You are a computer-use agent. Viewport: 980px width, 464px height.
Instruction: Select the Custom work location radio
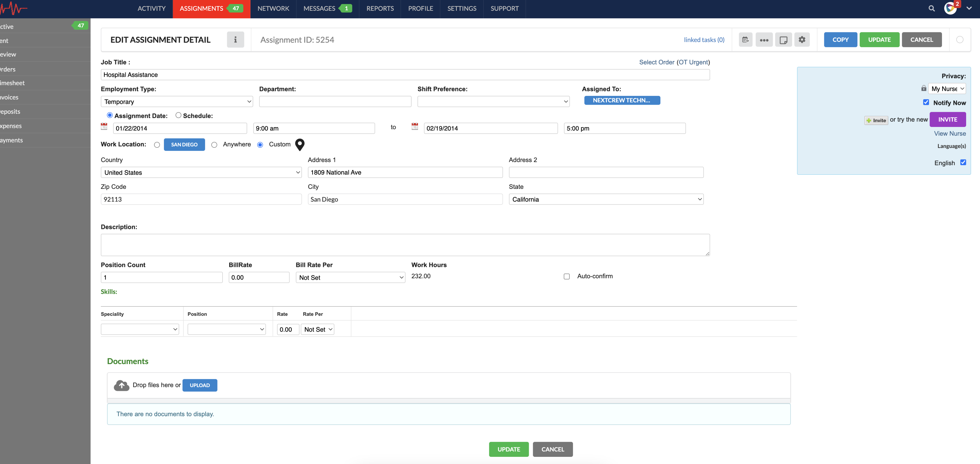pyautogui.click(x=260, y=145)
